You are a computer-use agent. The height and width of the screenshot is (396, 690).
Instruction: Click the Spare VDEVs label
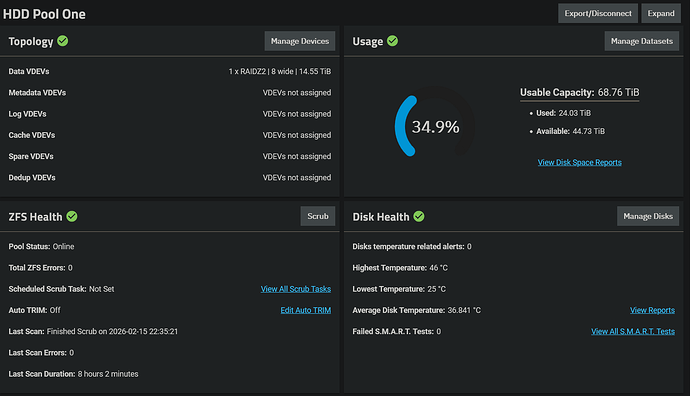point(31,156)
